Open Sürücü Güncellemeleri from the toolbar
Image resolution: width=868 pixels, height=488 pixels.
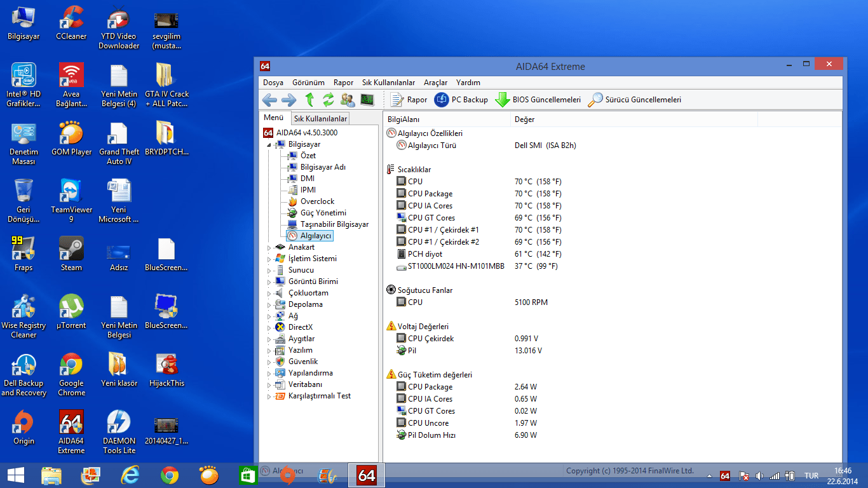pos(636,99)
